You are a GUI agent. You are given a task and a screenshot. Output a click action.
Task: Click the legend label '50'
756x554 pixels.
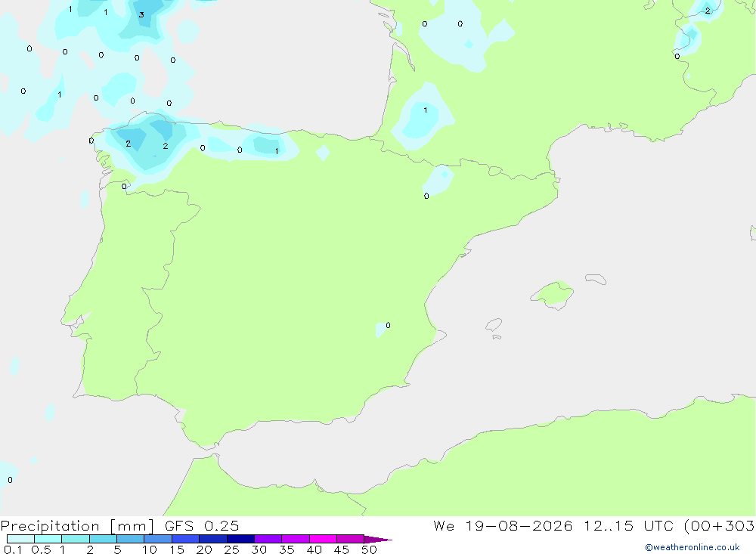click(369, 549)
